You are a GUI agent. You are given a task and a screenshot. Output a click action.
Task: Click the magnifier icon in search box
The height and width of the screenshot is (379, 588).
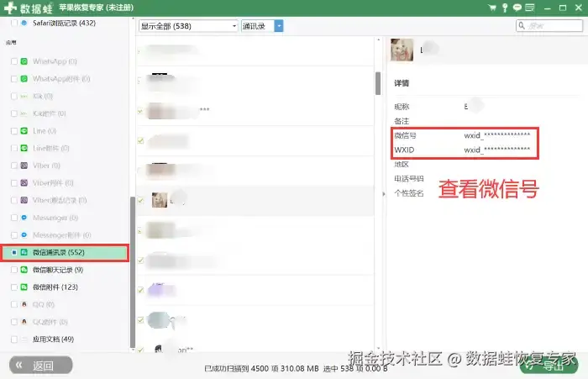coord(522,25)
